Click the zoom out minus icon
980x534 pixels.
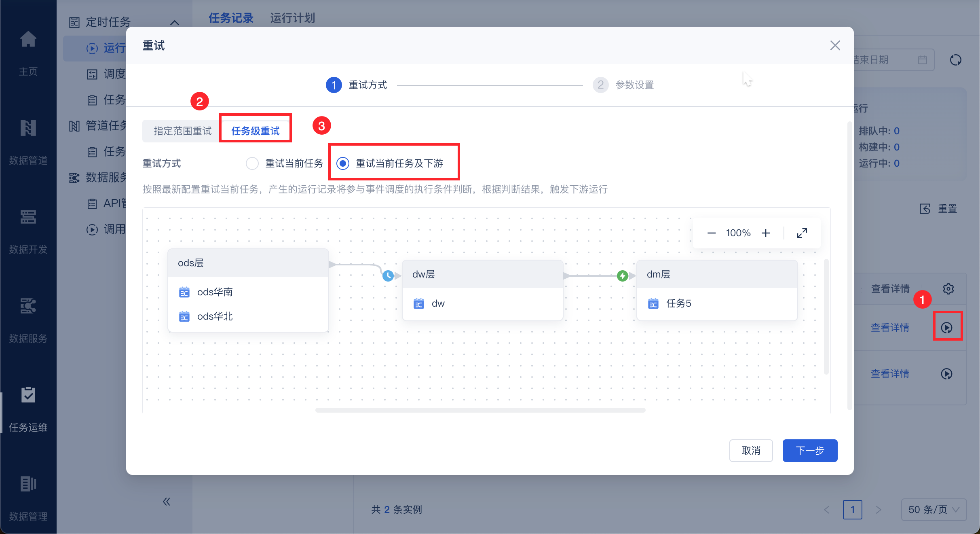point(712,233)
